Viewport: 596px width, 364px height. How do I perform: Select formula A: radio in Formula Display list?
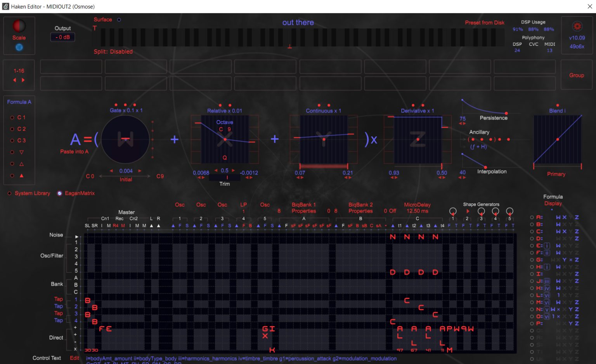point(532,217)
